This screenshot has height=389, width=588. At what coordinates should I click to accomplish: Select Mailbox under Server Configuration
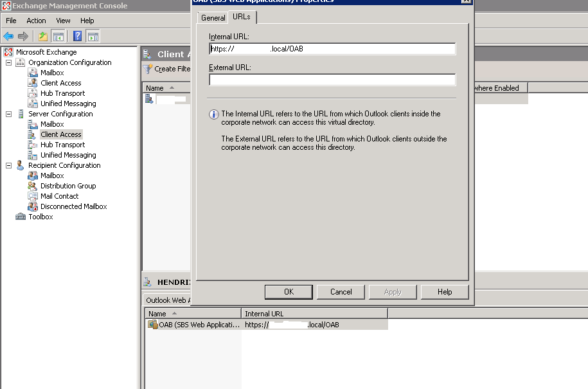(52, 124)
